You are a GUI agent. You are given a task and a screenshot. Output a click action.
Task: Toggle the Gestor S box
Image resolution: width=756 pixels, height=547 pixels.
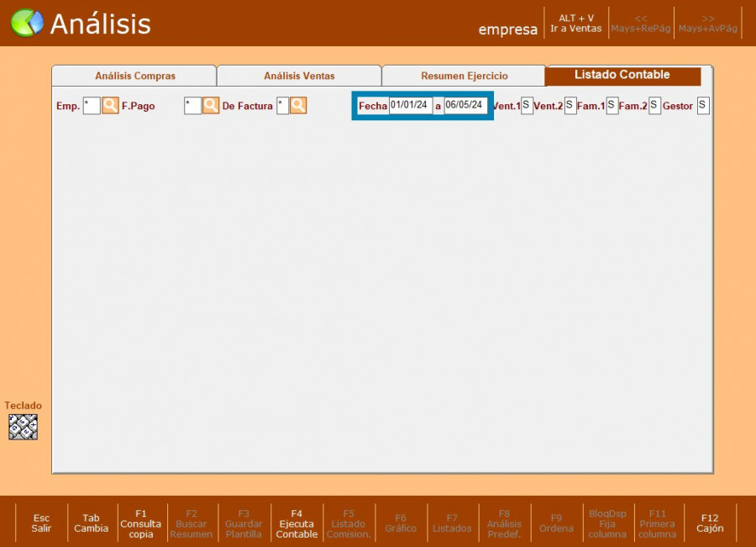(702, 106)
